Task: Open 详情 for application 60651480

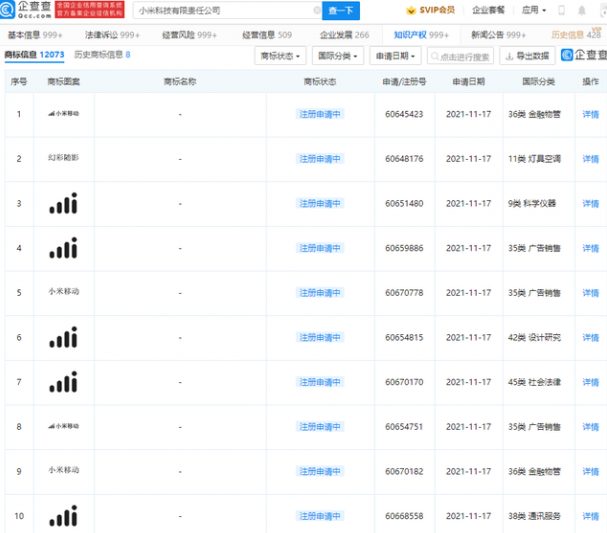Action: (590, 203)
